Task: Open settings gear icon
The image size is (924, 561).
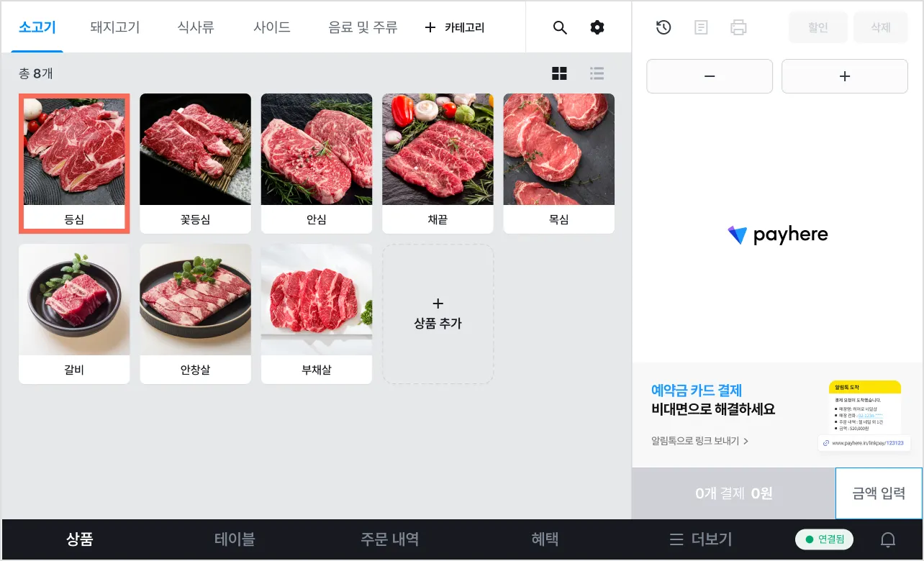Action: tap(597, 28)
